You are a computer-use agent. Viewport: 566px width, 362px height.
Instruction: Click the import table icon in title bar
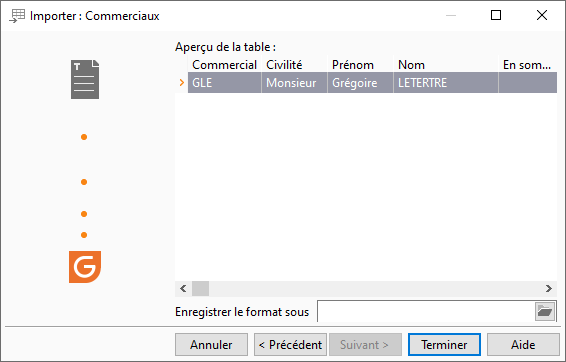[x=17, y=16]
